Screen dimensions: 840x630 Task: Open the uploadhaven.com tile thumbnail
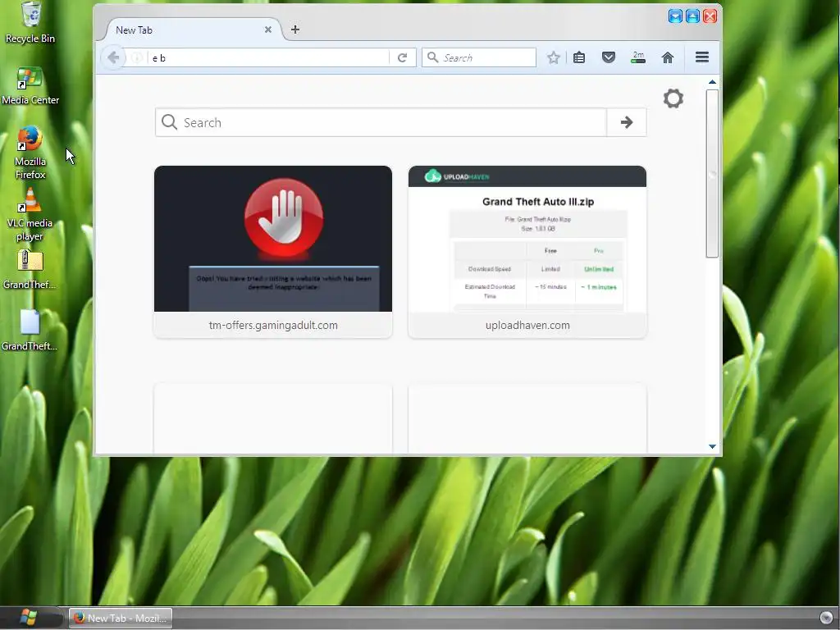527,239
